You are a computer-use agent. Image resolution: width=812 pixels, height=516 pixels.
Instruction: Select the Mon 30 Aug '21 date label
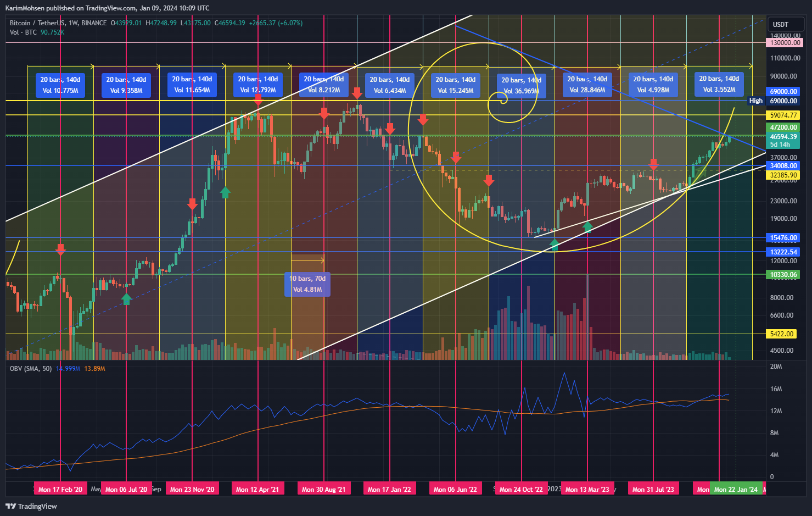point(324,489)
